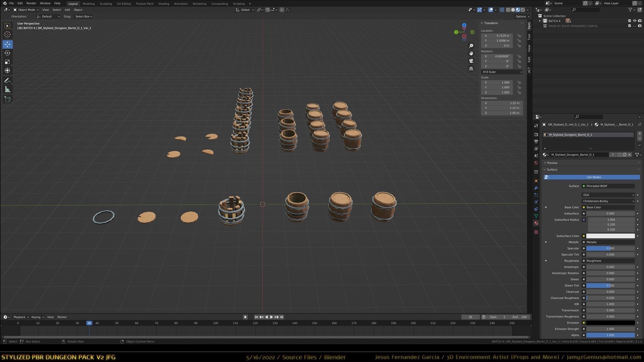This screenshot has height=362, width=644.
Task: Toggle gizmo display in viewport header
Action: pos(480,10)
